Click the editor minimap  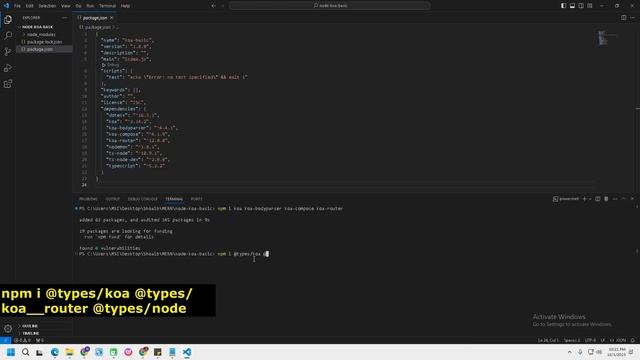(608, 39)
